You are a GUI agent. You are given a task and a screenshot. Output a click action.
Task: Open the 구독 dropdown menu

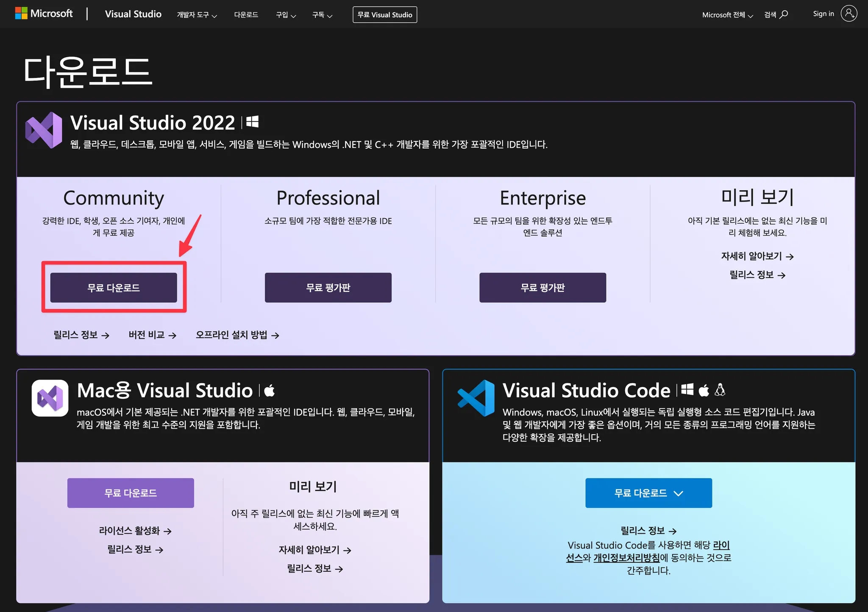[322, 15]
